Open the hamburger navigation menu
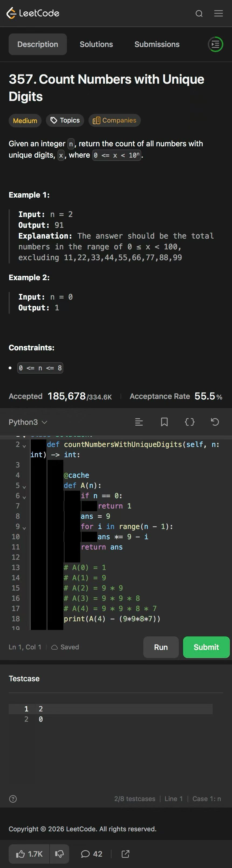Image resolution: width=232 pixels, height=868 pixels. [219, 13]
